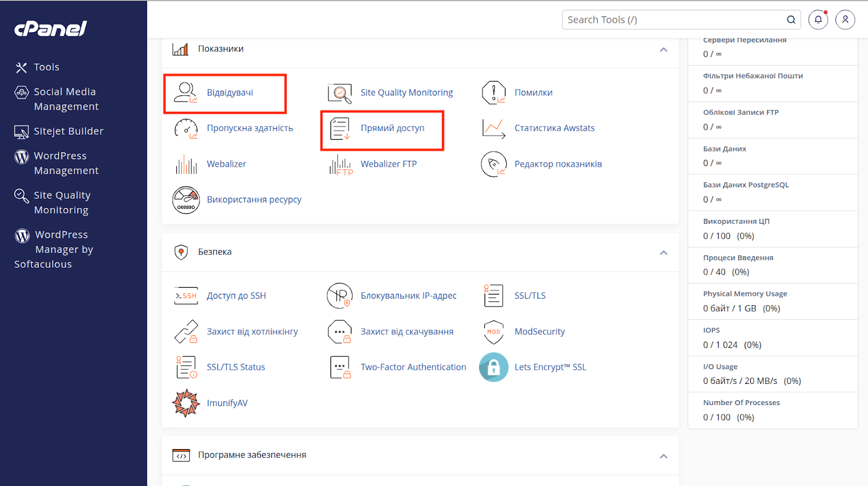868x486 pixels.
Task: Open the Прямий доступ icon
Action: (340, 129)
